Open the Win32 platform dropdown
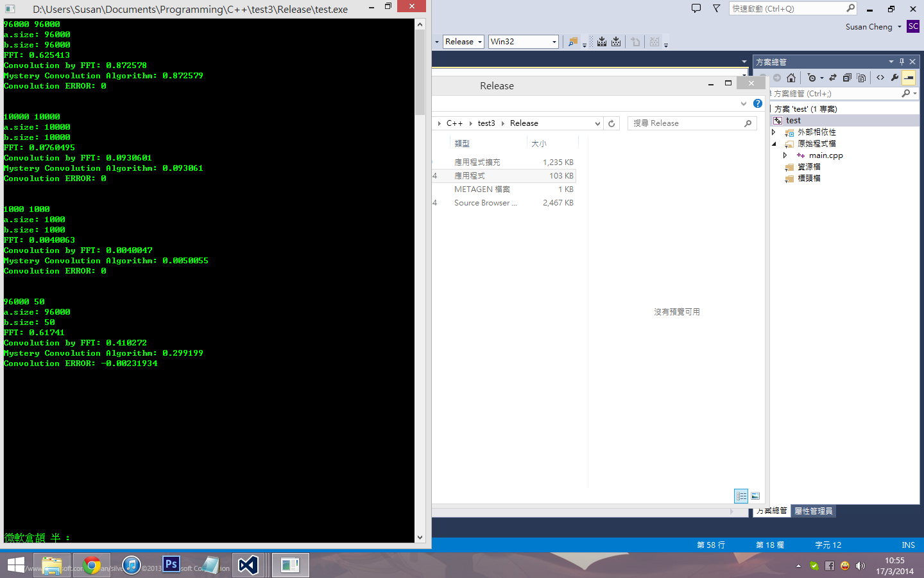This screenshot has height=578, width=924. (x=523, y=42)
